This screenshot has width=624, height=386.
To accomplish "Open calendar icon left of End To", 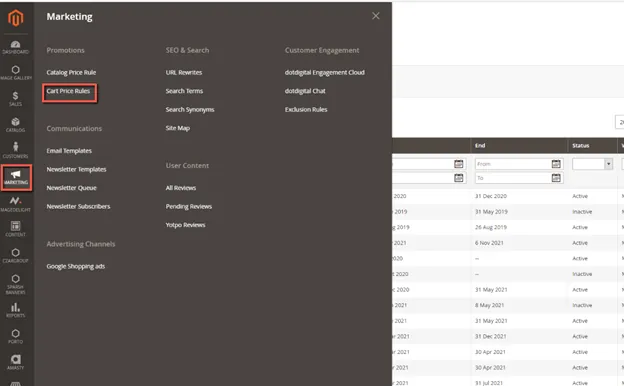I will 458,177.
